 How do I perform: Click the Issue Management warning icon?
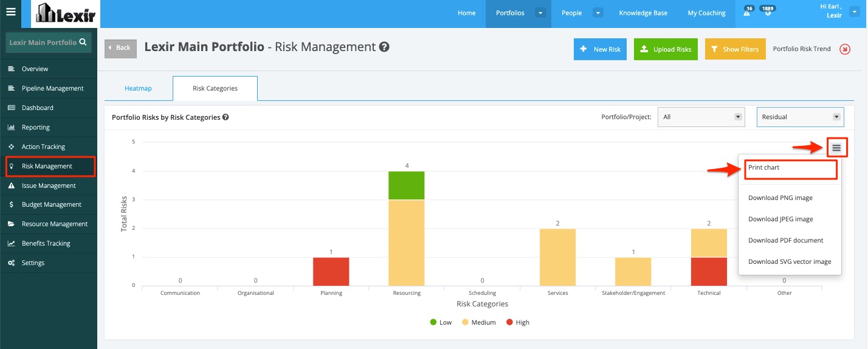[x=11, y=185]
